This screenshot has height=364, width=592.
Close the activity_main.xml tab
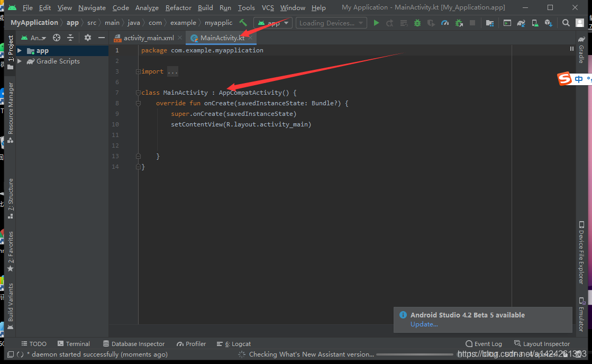pyautogui.click(x=180, y=38)
